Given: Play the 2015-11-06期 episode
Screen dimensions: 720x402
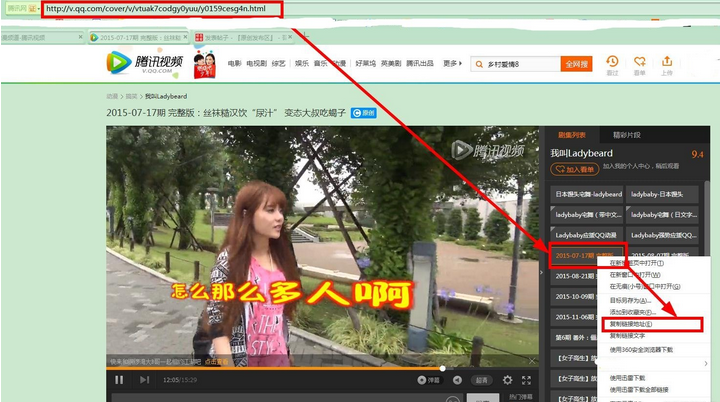Looking at the screenshot, I should pos(574,317).
